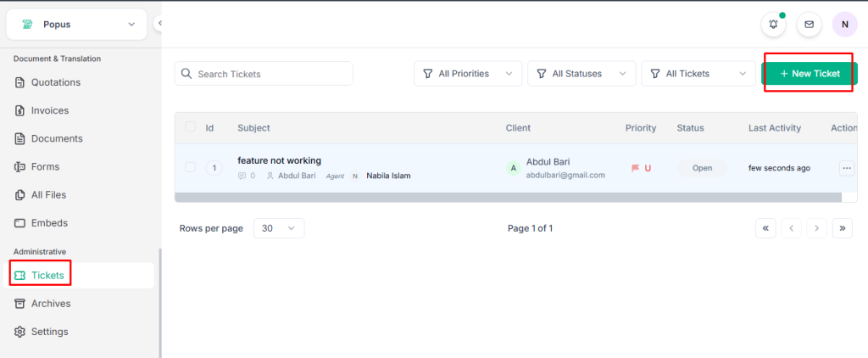
Task: Click the horizontal table scrollbar
Action: click(509, 198)
